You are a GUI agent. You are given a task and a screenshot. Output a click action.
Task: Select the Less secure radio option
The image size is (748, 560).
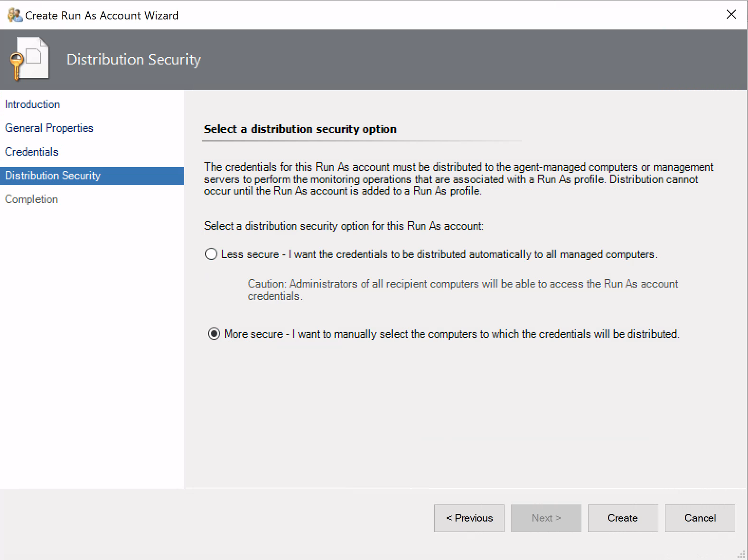211,254
